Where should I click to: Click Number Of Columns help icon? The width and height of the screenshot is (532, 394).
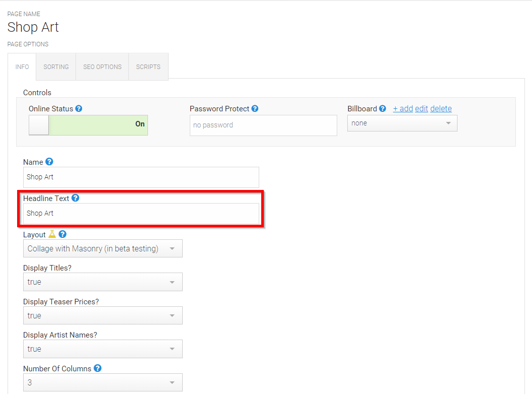point(97,368)
